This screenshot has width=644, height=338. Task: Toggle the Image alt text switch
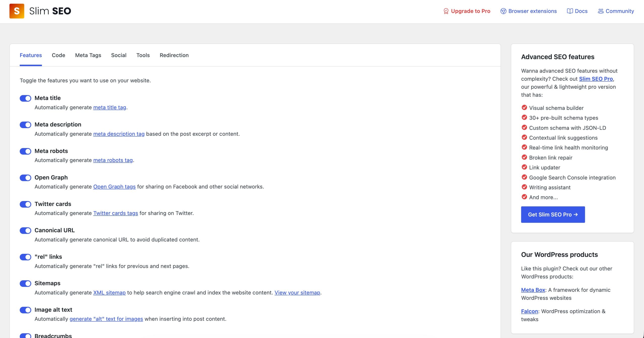click(x=25, y=310)
